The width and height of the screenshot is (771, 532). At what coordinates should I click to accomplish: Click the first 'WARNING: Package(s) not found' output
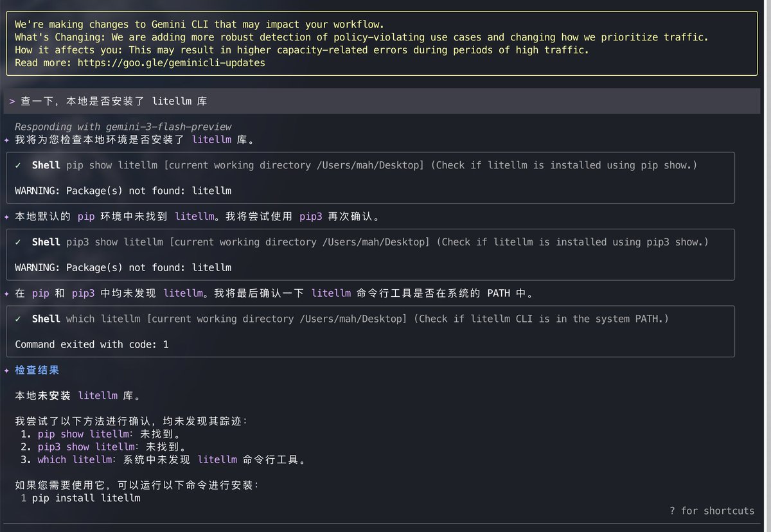coord(123,191)
